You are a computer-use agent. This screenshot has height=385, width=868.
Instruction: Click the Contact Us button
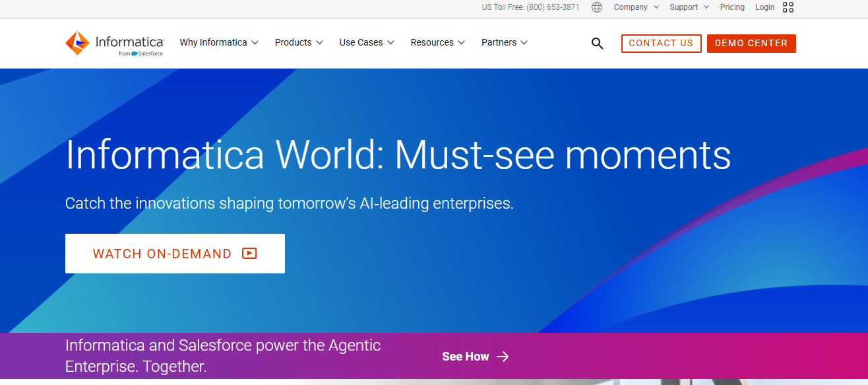pos(661,44)
